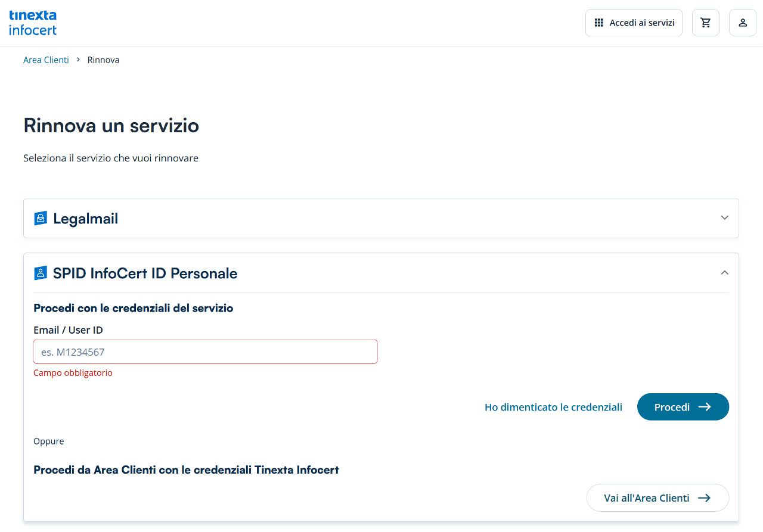
Task: Click the SPID InfoCert ID person icon
Action: click(x=41, y=273)
